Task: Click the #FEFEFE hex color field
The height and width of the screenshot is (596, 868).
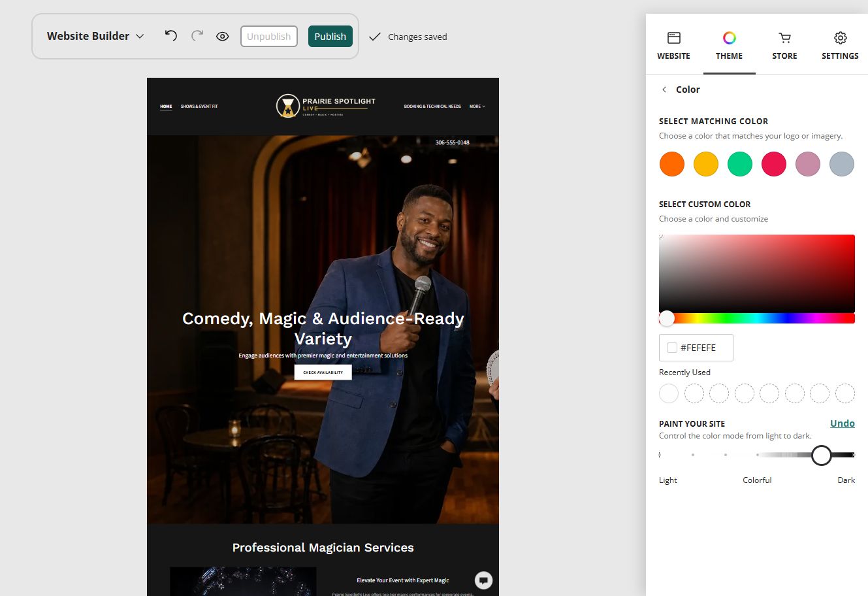Action: (x=696, y=348)
